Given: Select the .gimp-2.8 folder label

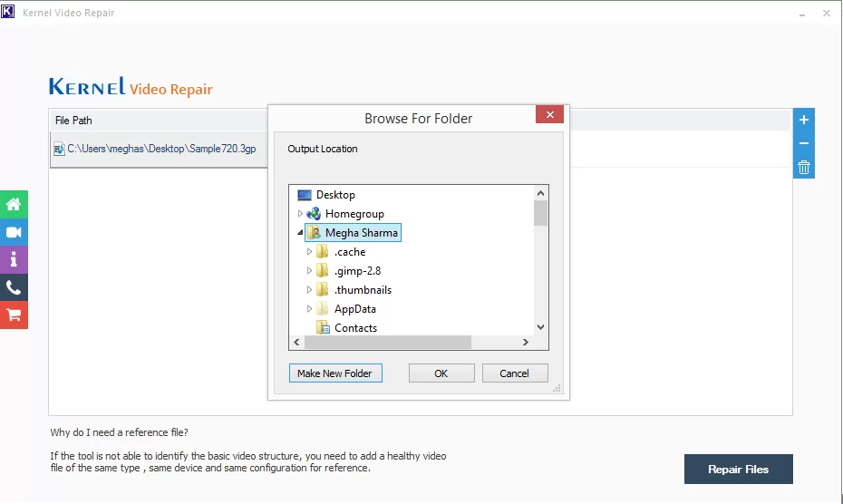Looking at the screenshot, I should 357,270.
